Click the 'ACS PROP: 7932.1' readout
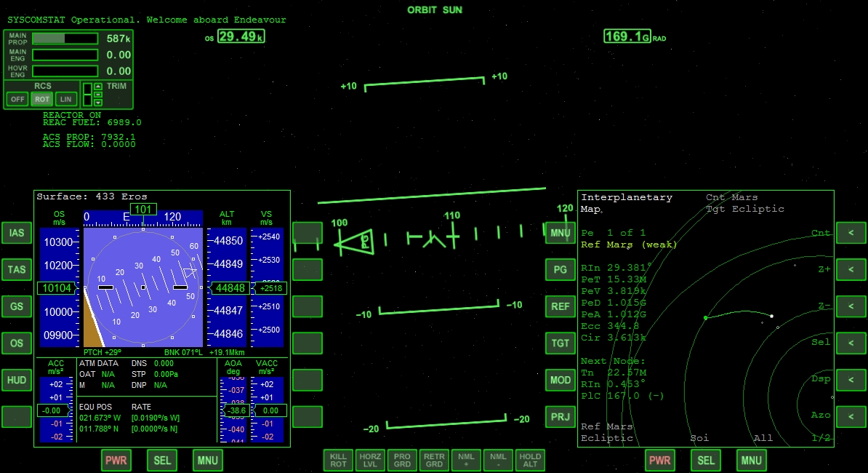 [89, 137]
